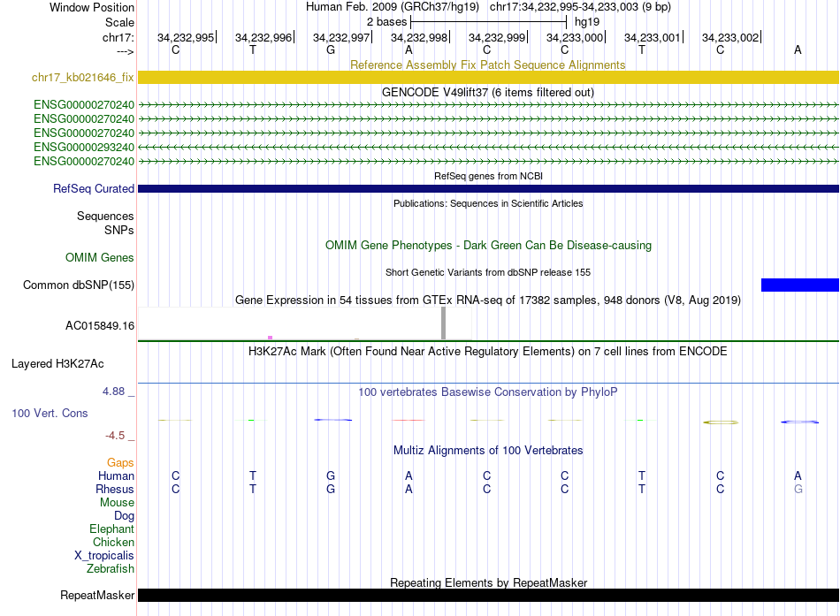This screenshot has width=840, height=616.
Task: Click the G base in the sequence row
Action: pos(331,49)
